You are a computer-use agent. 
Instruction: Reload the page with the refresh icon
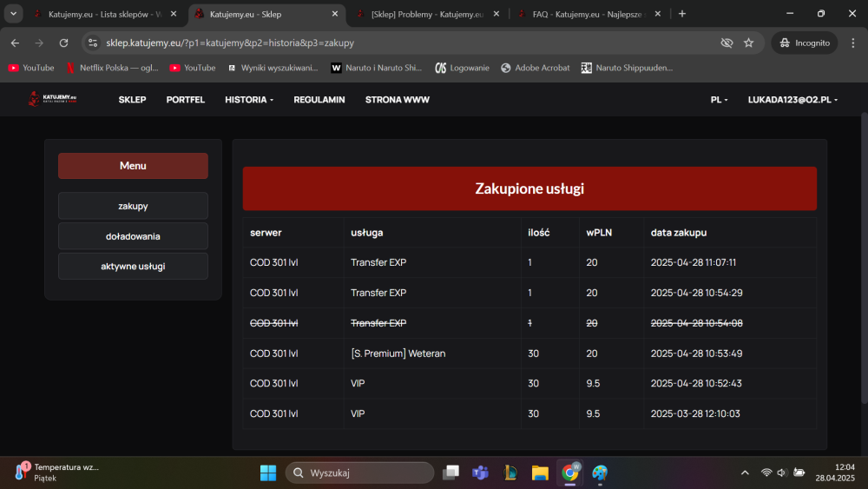click(63, 43)
